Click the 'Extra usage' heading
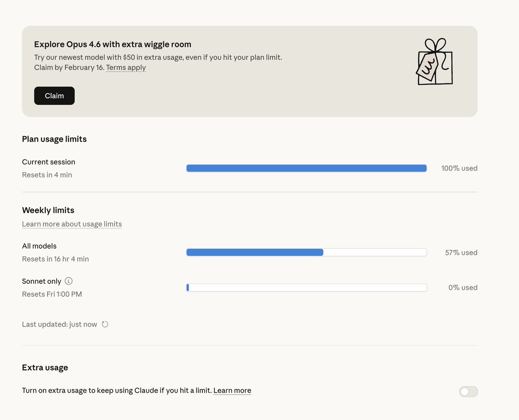519x420 pixels. click(x=45, y=368)
